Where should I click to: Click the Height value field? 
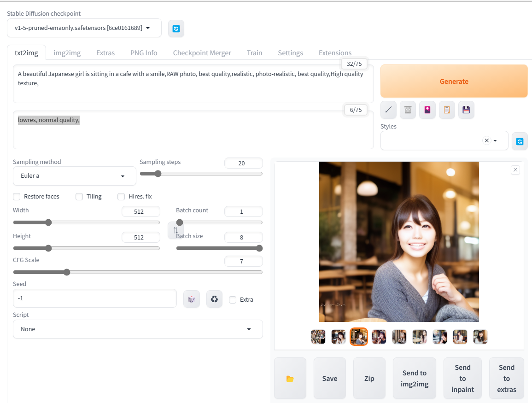pyautogui.click(x=141, y=238)
